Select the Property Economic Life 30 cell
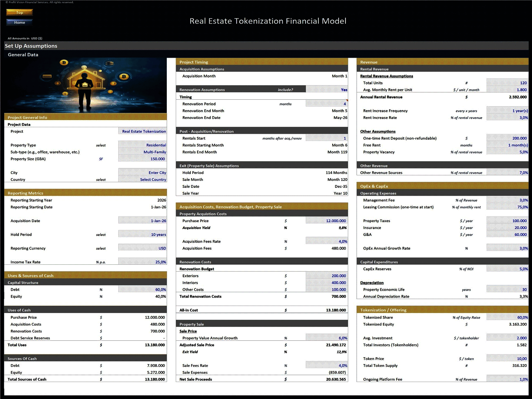The image size is (532, 399). click(507, 290)
